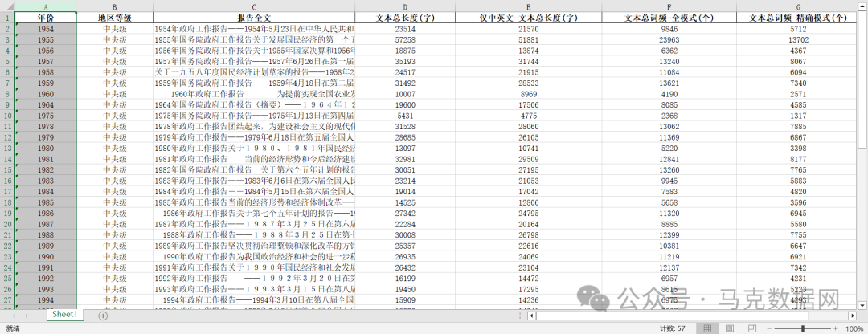Switch to Page Break Preview view
This screenshot has height=334, width=868.
tap(752, 328)
